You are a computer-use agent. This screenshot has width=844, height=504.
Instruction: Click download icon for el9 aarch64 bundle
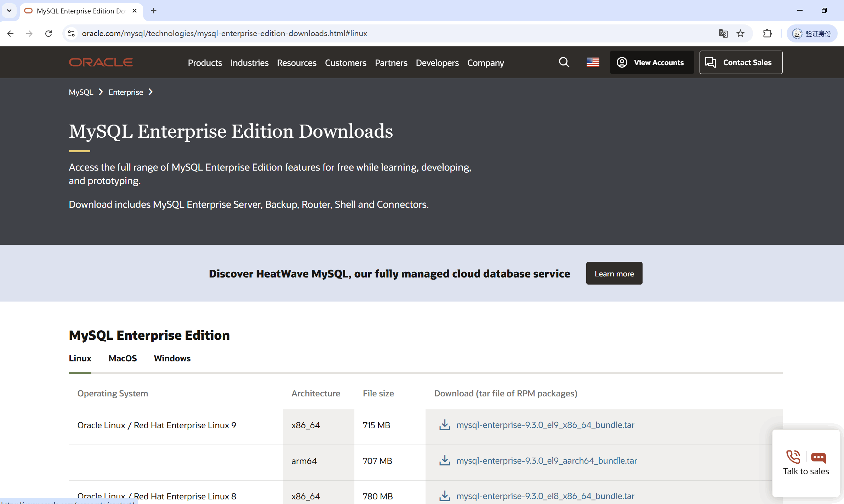click(x=445, y=460)
